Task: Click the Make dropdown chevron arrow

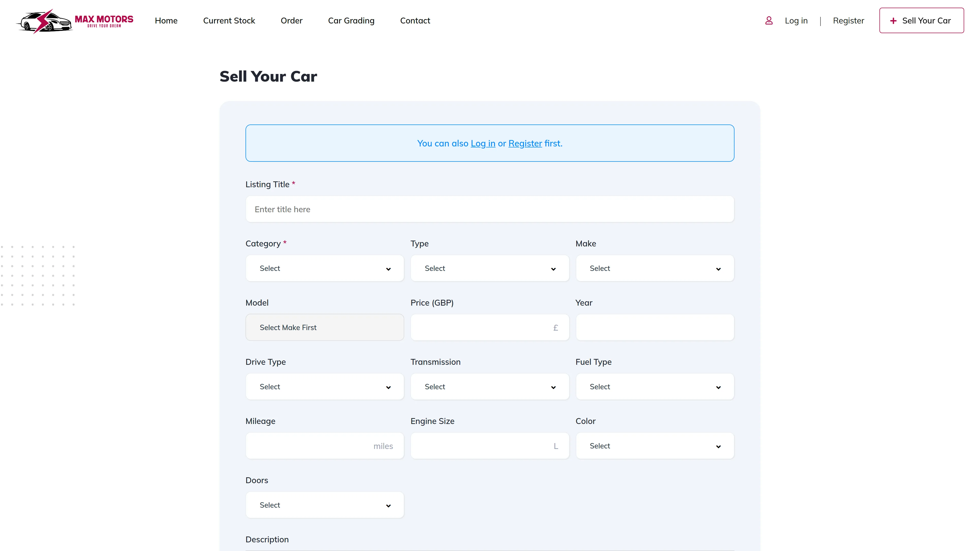Action: tap(718, 269)
